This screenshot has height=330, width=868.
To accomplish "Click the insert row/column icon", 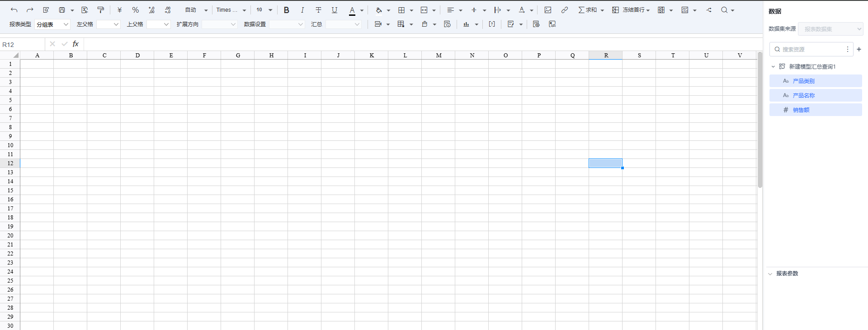I will (378, 24).
